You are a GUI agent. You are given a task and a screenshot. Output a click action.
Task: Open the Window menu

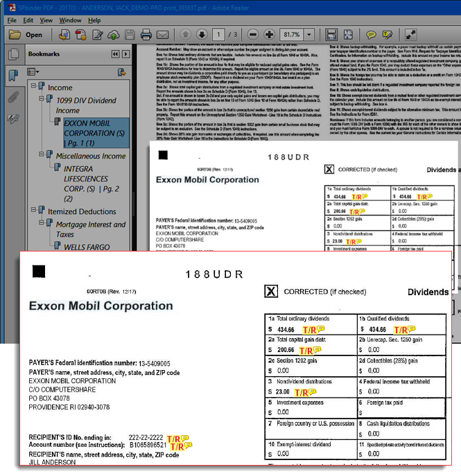click(x=70, y=20)
